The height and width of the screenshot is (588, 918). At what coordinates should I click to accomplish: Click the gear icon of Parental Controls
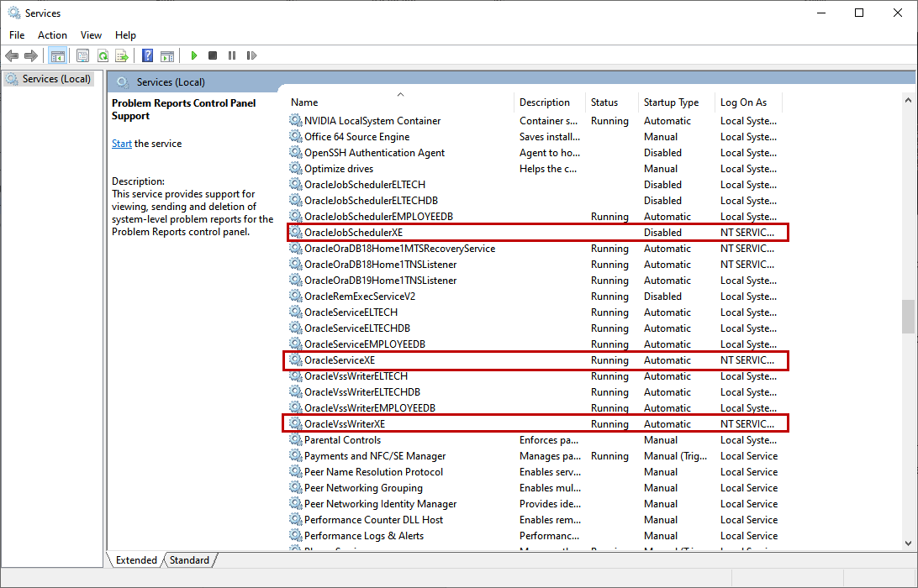296,440
